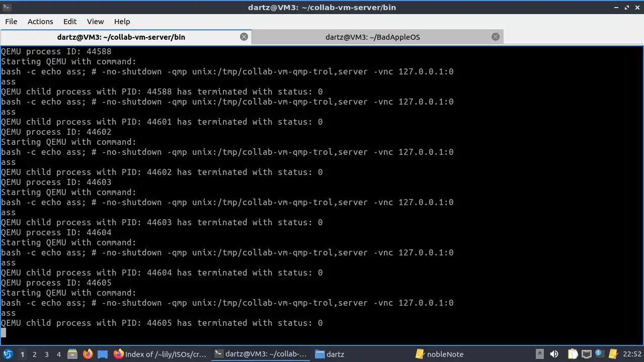Screen dimensions: 644x362
Task: Switch to workspace 3
Action: (x=46, y=354)
